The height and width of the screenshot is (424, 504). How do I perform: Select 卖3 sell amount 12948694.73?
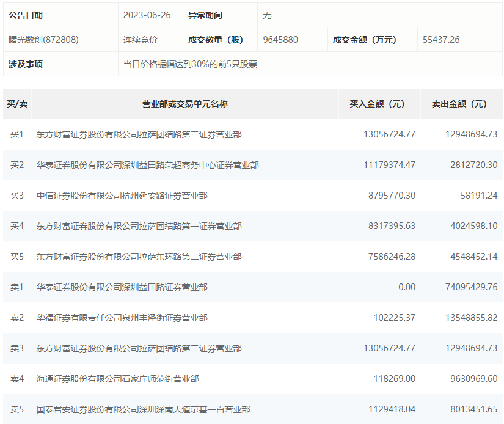[471, 348]
